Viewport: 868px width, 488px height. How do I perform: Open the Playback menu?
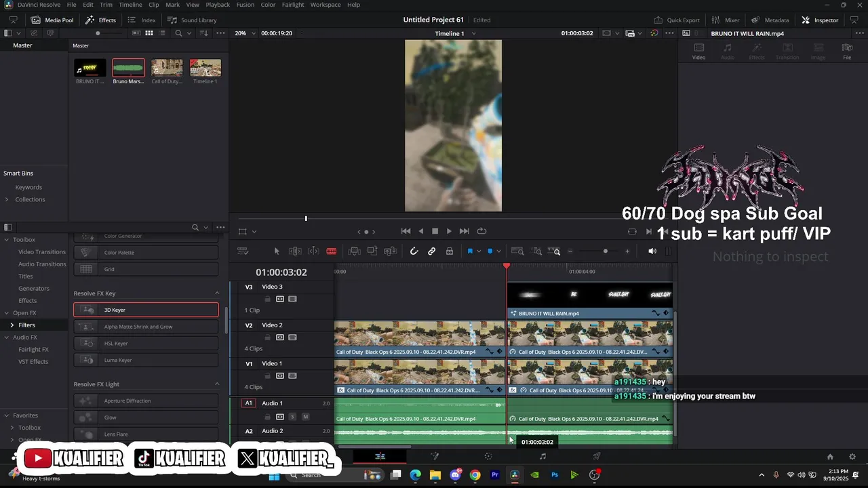pos(218,5)
